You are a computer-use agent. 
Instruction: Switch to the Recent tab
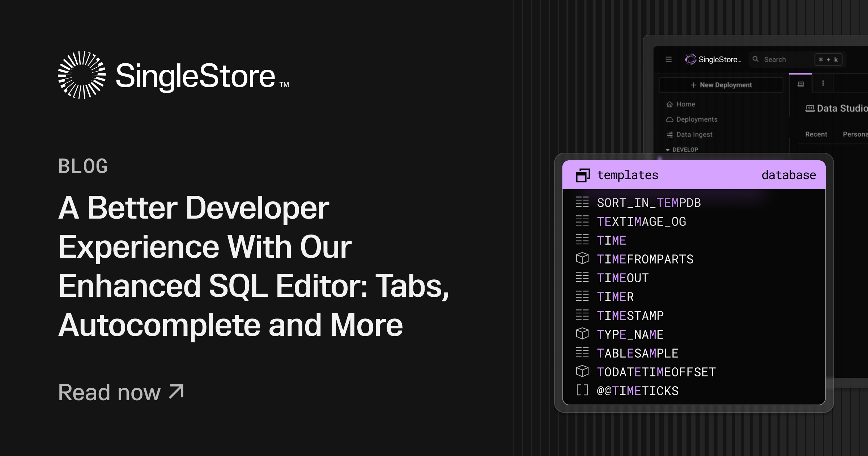click(816, 134)
